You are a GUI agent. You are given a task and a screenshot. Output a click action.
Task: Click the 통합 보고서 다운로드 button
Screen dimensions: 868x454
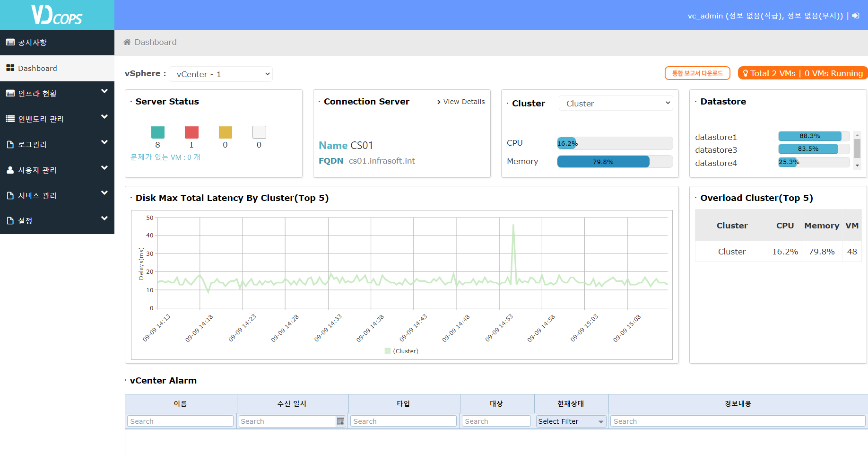697,73
